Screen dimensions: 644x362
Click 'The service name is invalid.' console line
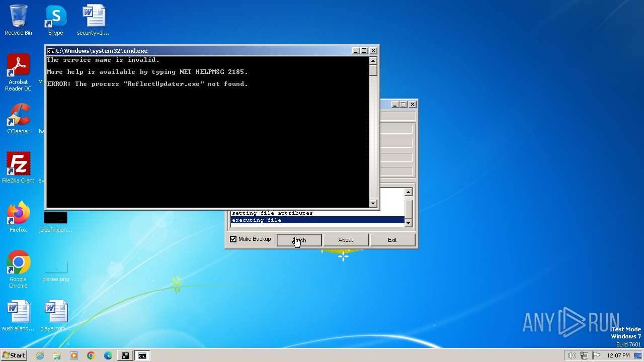point(103,60)
